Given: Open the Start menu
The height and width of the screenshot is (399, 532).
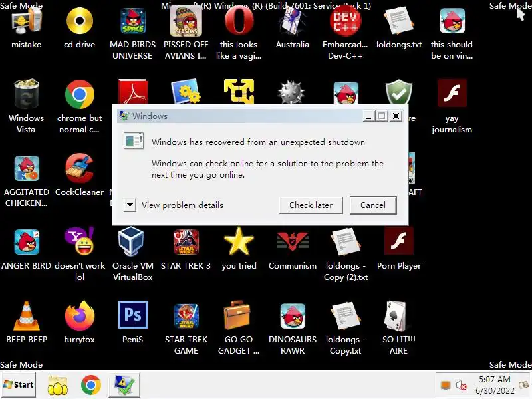Looking at the screenshot, I should click(x=18, y=384).
